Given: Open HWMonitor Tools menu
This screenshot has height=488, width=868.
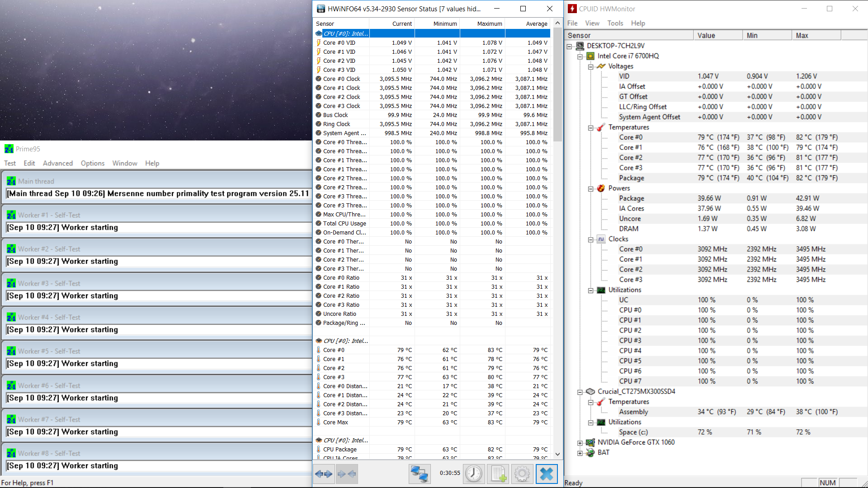Looking at the screenshot, I should tap(615, 23).
